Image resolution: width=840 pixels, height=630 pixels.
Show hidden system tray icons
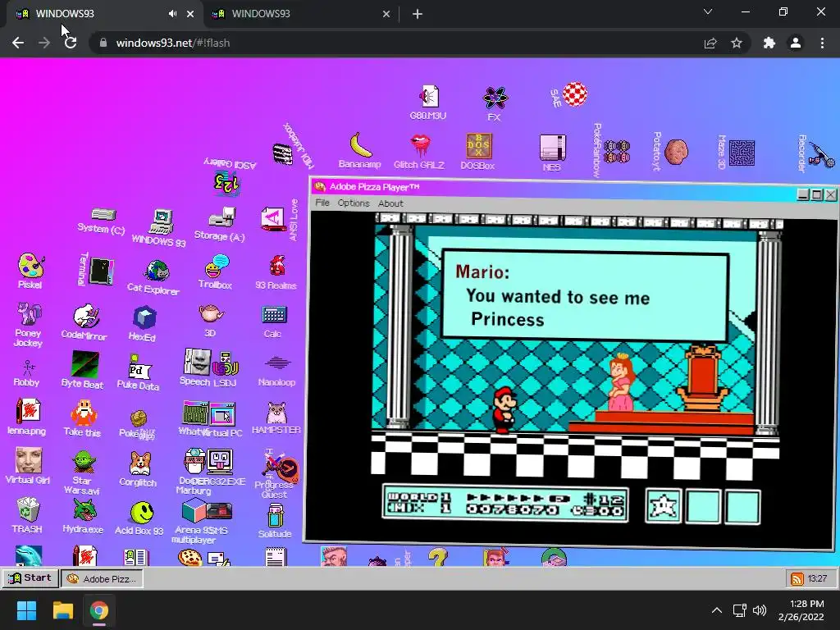(717, 610)
